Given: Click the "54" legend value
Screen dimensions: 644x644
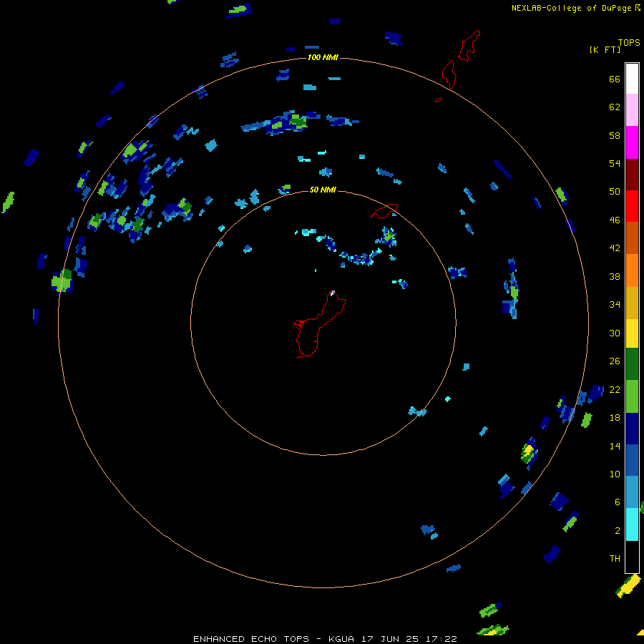Looking at the screenshot, I should (615, 163).
